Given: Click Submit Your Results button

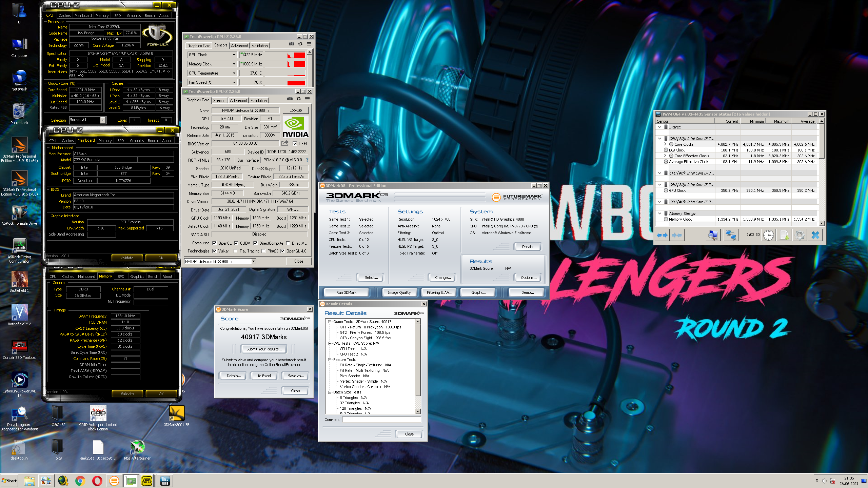Looking at the screenshot, I should coord(264,349).
